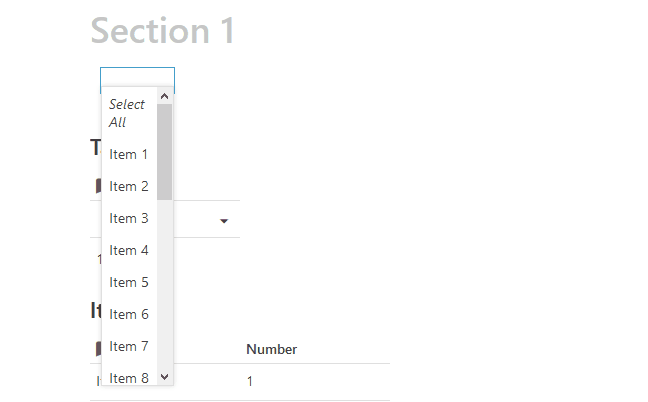648x402 pixels.
Task: Click the Section 1 heading
Action: pyautogui.click(x=163, y=31)
